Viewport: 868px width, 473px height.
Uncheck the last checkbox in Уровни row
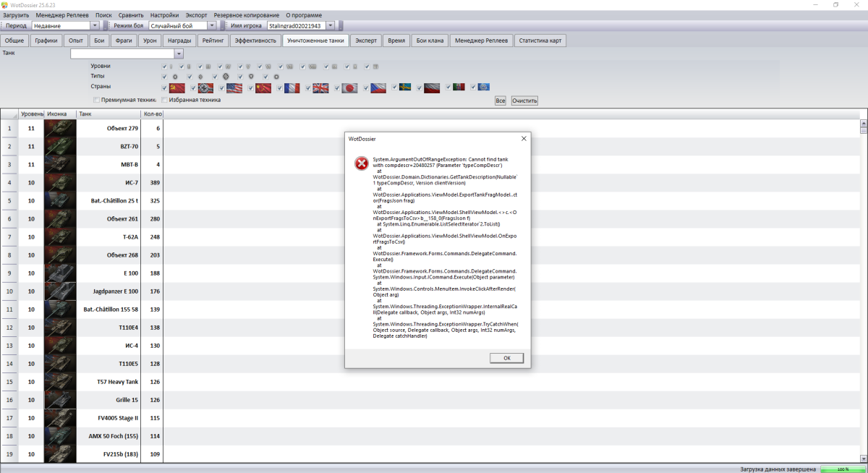pyautogui.click(x=367, y=67)
